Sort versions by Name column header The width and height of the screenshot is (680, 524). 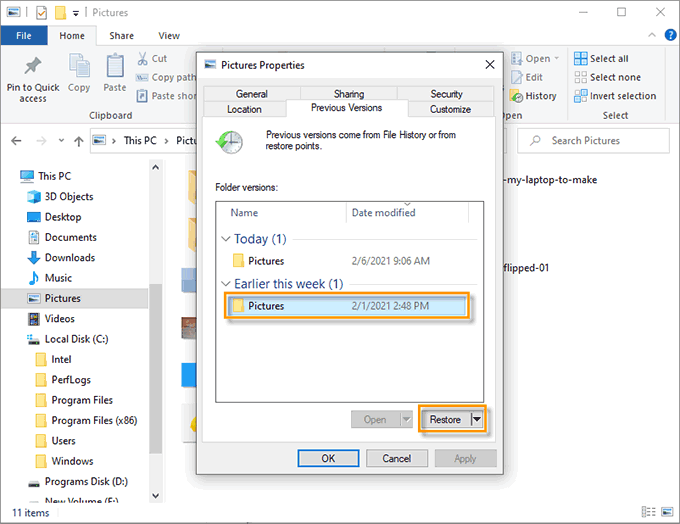tap(244, 213)
